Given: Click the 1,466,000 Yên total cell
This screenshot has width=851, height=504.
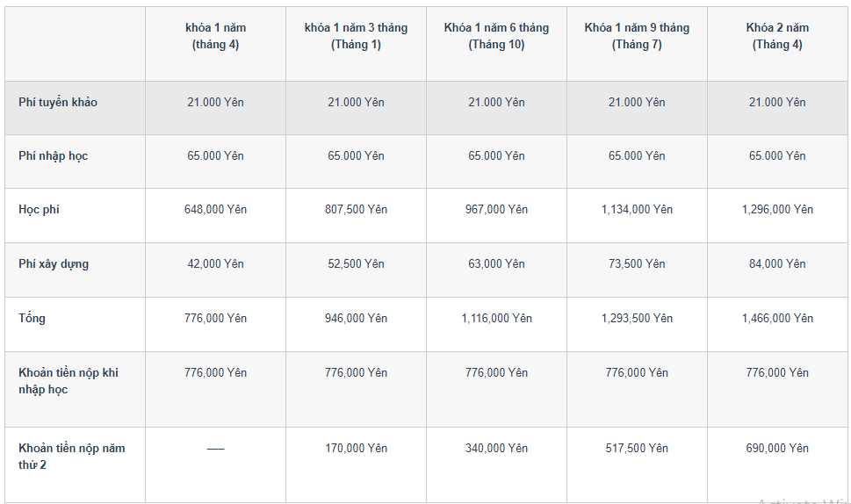Looking at the screenshot, I should (x=777, y=319).
